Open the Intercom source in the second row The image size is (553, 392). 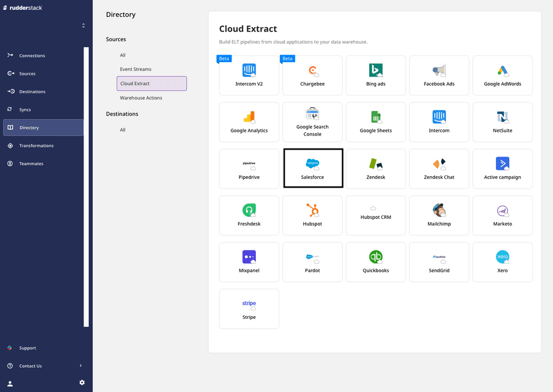pyautogui.click(x=439, y=122)
